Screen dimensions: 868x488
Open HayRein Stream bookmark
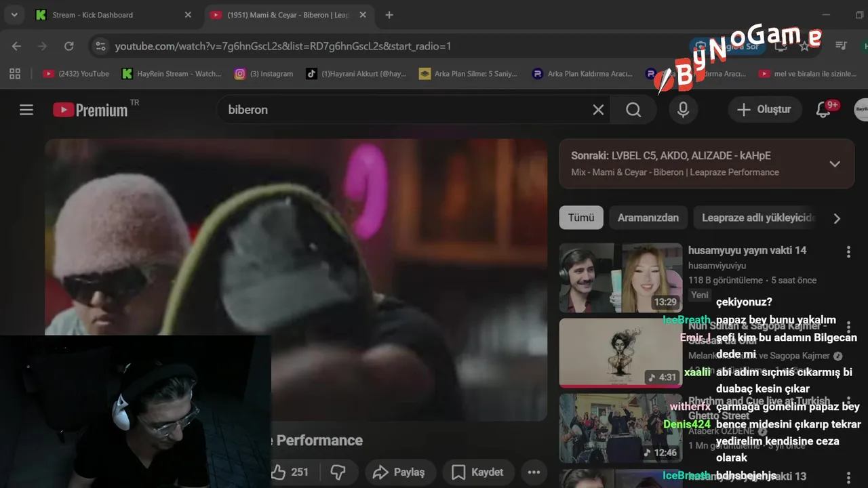(x=172, y=74)
